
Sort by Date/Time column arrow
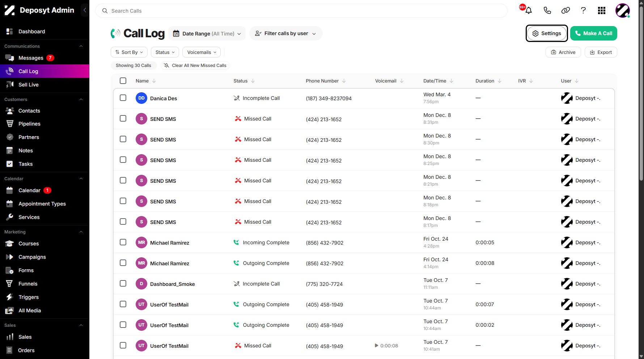tap(452, 81)
